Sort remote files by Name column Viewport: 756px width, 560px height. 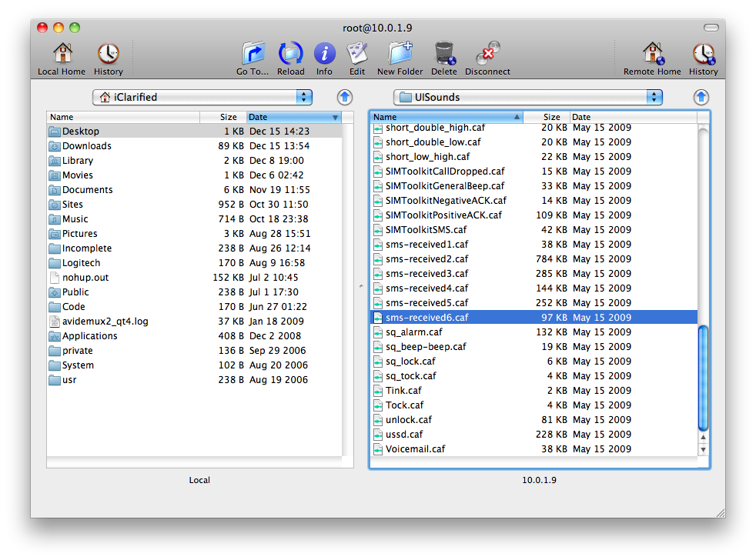coord(445,117)
